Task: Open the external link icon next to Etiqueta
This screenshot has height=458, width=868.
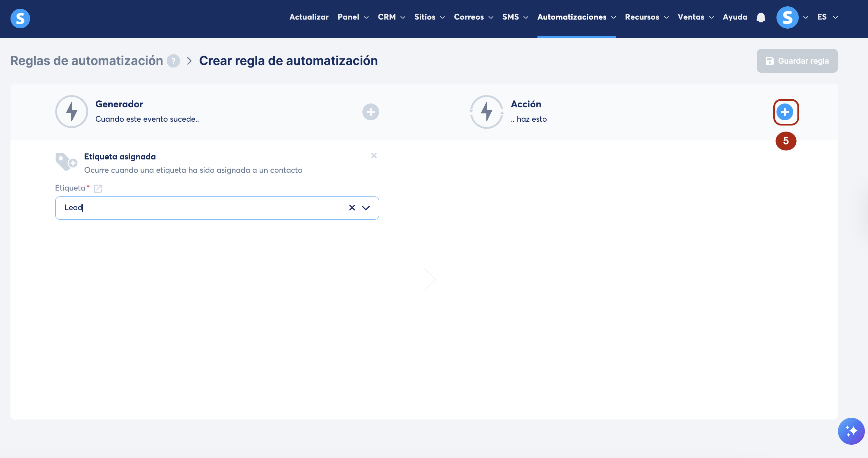Action: [x=98, y=188]
